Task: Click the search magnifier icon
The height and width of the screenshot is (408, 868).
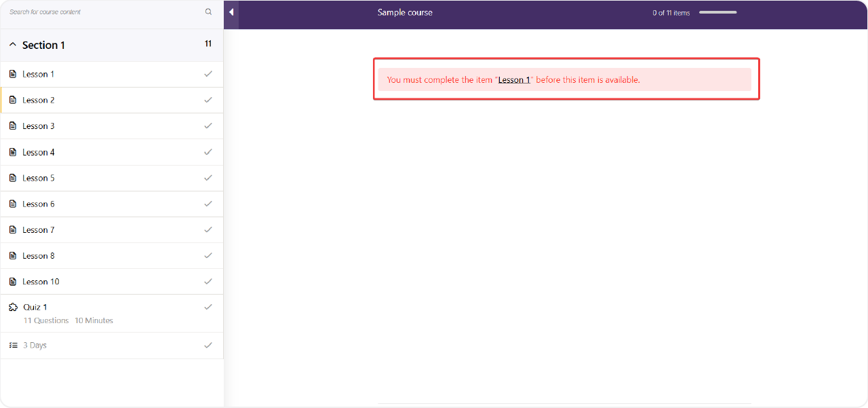Action: coord(208,12)
